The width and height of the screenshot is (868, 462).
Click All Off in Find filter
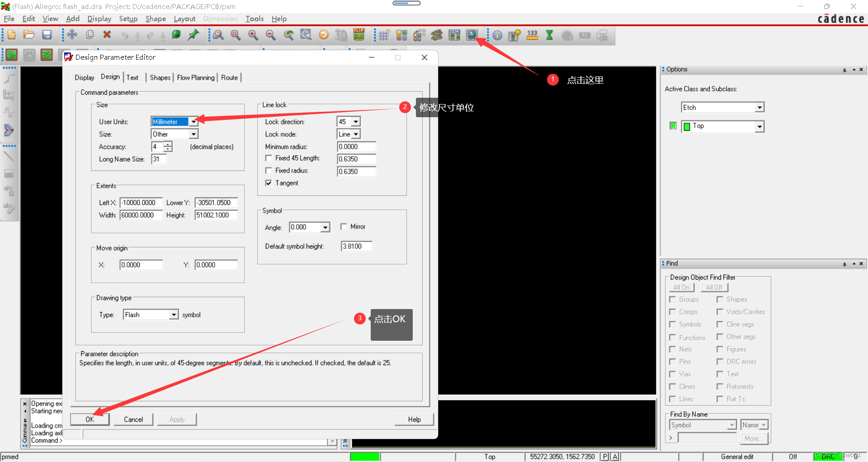[714, 287]
